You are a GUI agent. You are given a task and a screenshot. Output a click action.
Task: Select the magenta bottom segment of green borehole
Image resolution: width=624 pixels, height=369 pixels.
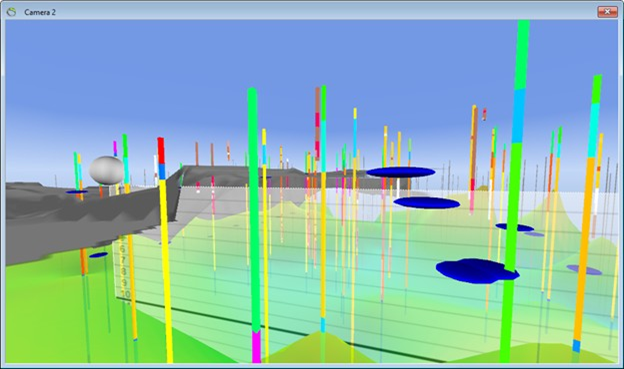[256, 346]
